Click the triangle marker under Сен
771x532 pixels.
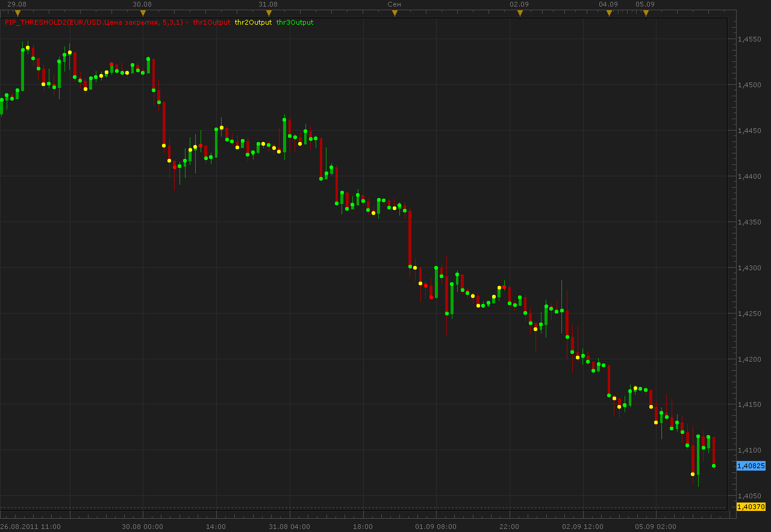(x=395, y=13)
